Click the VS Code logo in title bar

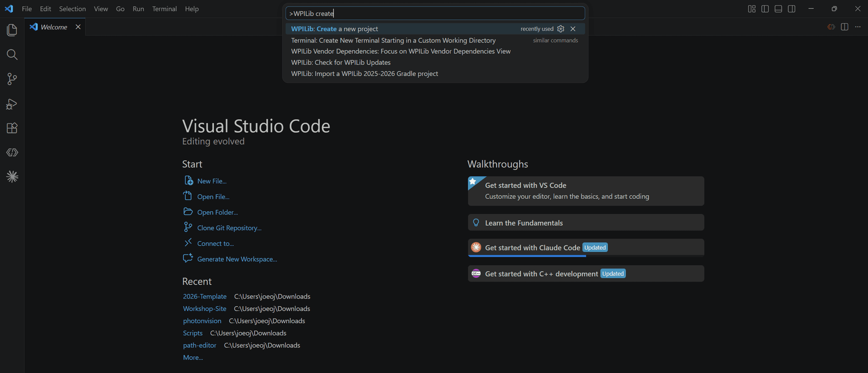click(9, 9)
